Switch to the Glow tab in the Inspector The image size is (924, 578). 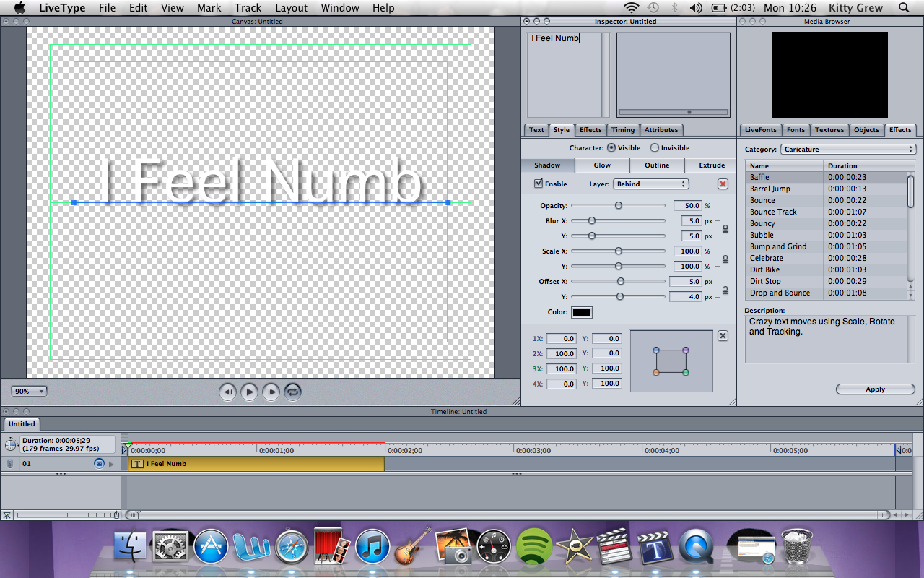[x=601, y=165]
